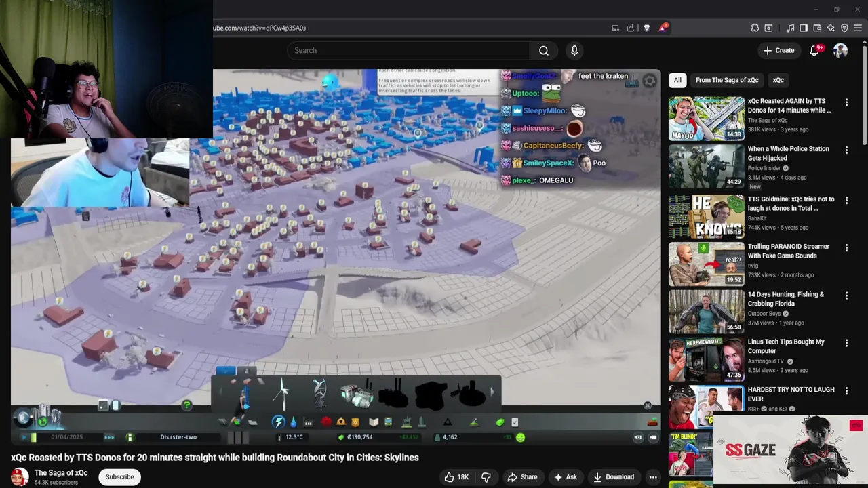Select the xQc filter chip
868x488 pixels.
click(x=778, y=80)
